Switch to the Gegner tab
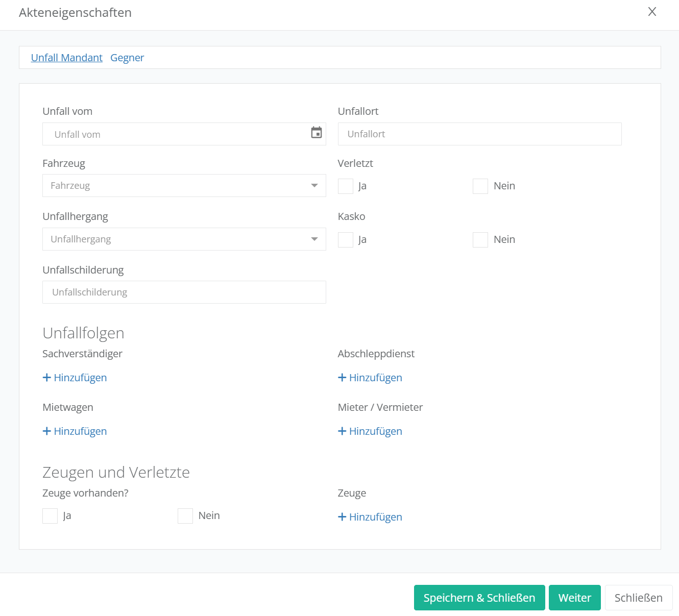Viewport: 679px width, 616px height. point(127,58)
